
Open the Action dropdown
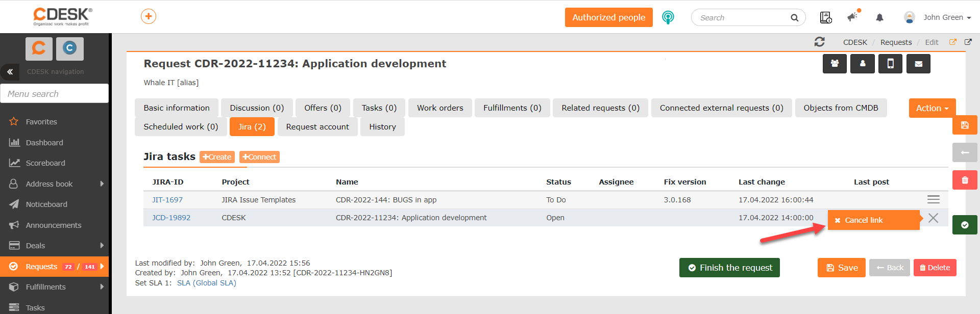point(932,108)
